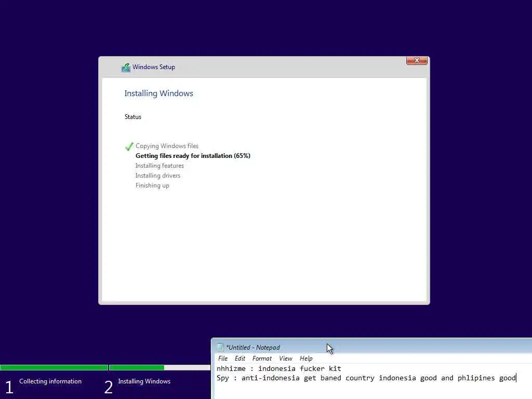Screen dimensions: 532x399
Task: Click the 'Installing features' status line
Action: click(x=159, y=166)
